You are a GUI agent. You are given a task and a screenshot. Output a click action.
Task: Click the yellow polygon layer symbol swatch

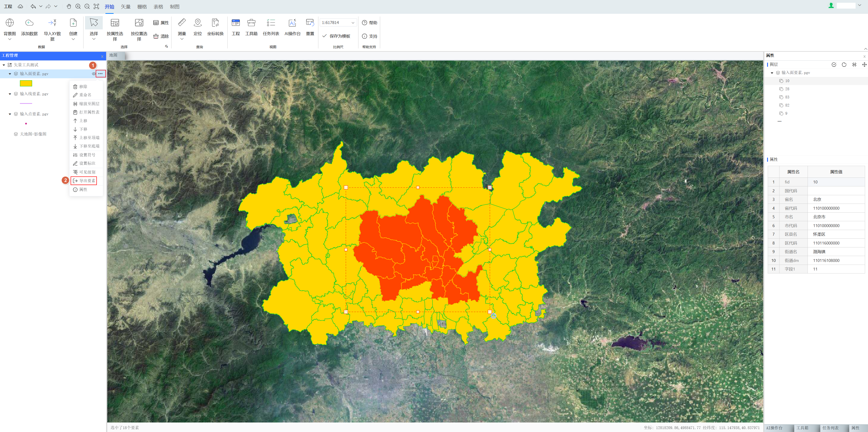pyautogui.click(x=26, y=83)
